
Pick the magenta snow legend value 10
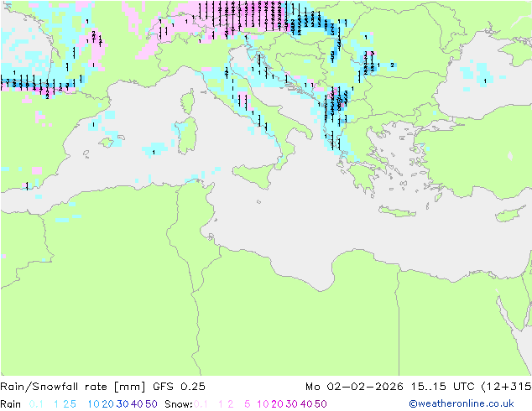point(263,404)
